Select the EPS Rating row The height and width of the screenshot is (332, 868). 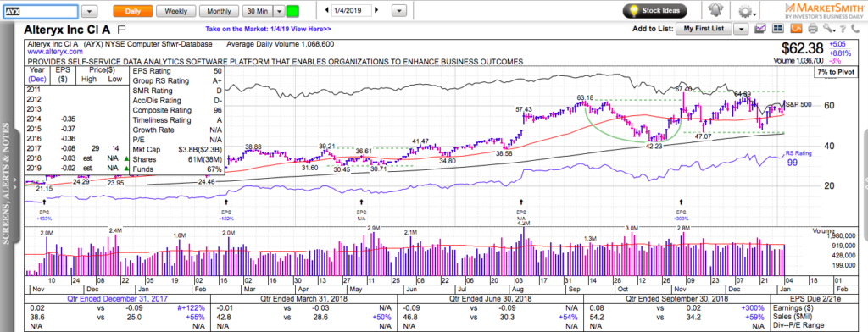177,71
